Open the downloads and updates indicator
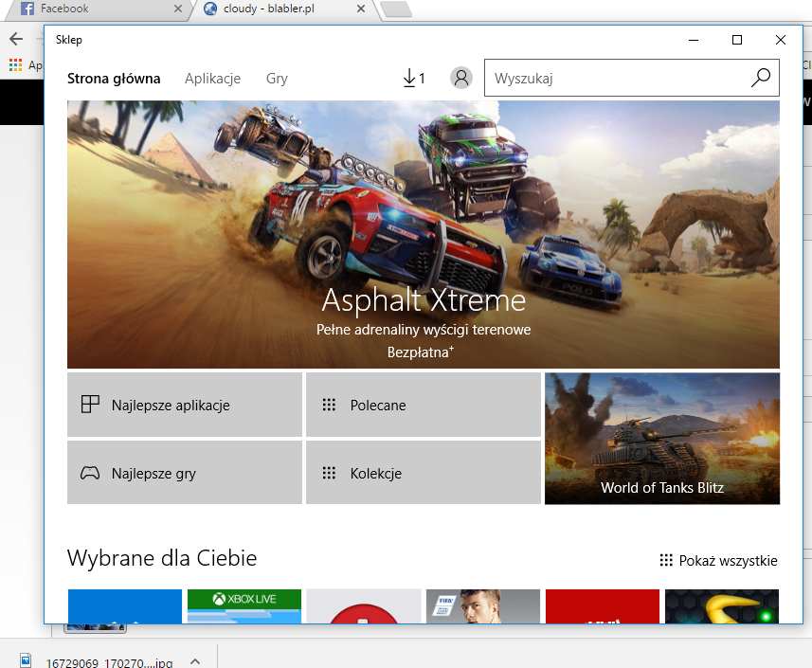The height and width of the screenshot is (668, 812). click(414, 79)
